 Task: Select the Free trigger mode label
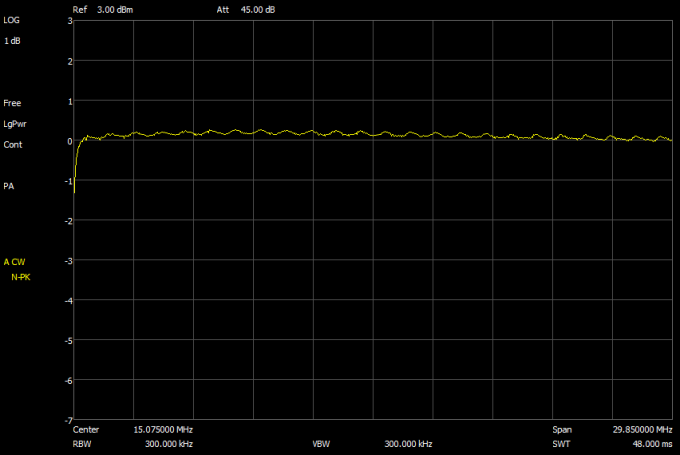coord(12,103)
